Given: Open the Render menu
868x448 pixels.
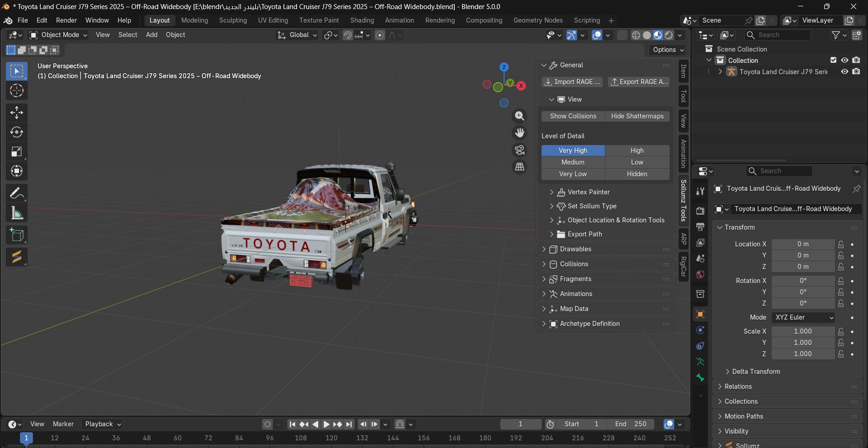Looking at the screenshot, I should pyautogui.click(x=66, y=20).
